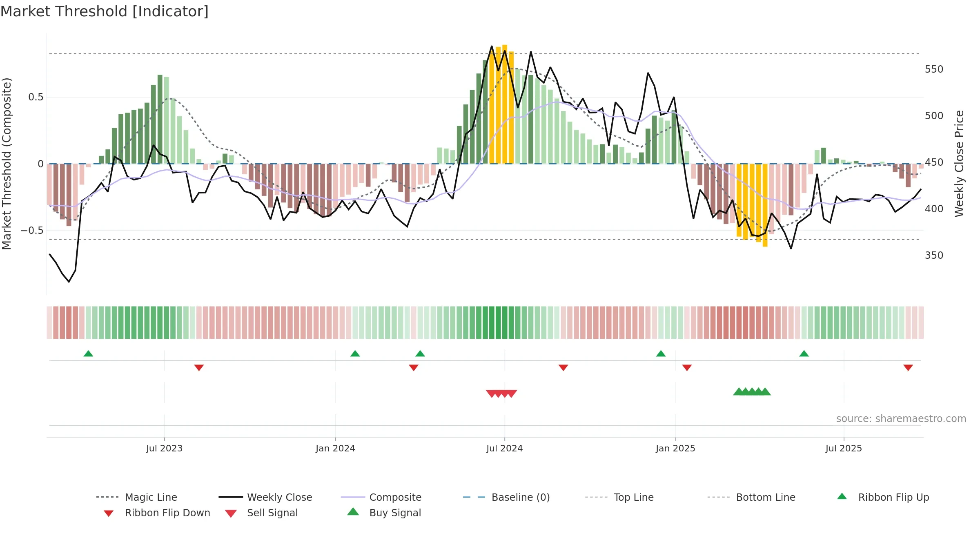Click the 350 tick on price axis
This screenshot has width=980, height=551.
934,256
